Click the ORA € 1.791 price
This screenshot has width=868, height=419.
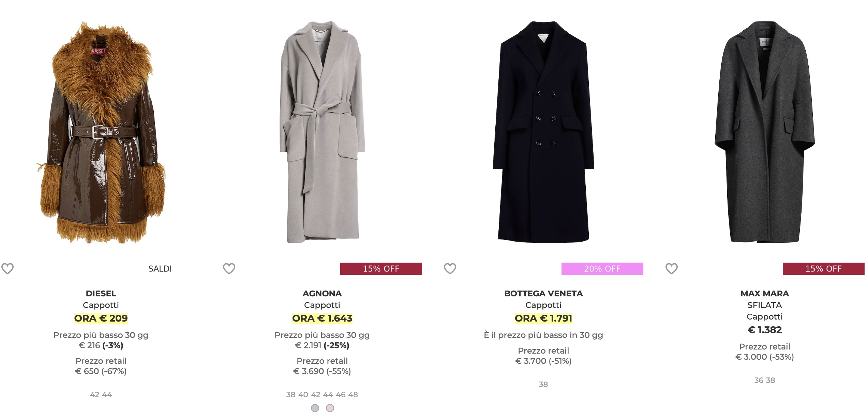[x=543, y=318]
